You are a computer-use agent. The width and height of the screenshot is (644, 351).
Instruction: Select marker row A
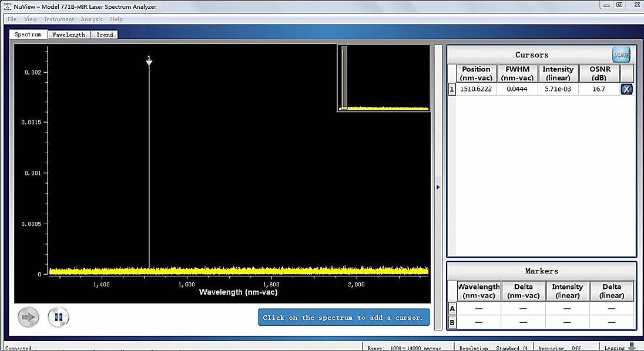point(452,309)
